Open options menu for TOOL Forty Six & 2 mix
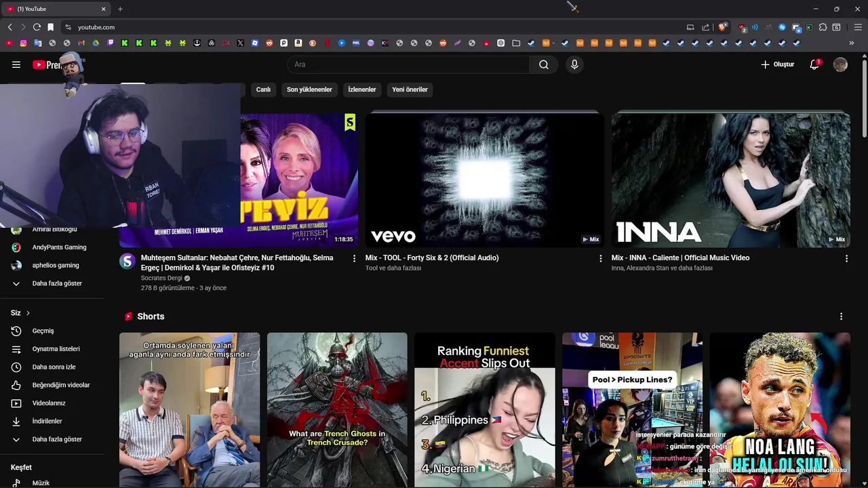This screenshot has height=488, width=868. (x=600, y=258)
